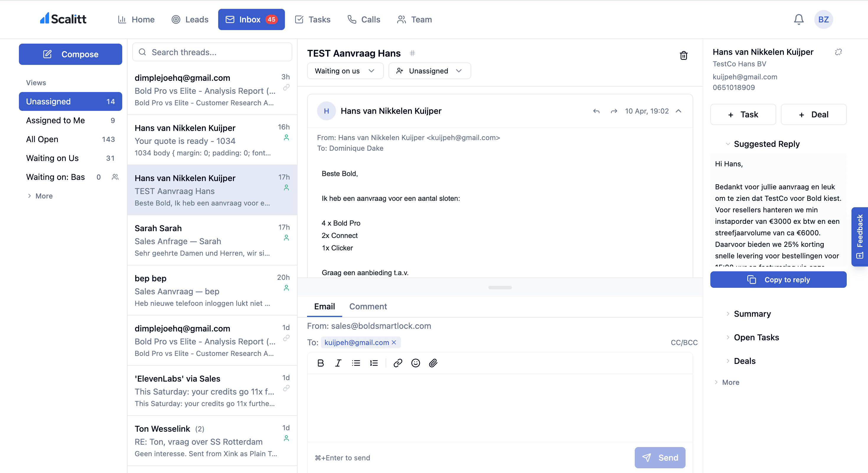Click the notification bell icon
The image size is (868, 473).
tap(799, 19)
